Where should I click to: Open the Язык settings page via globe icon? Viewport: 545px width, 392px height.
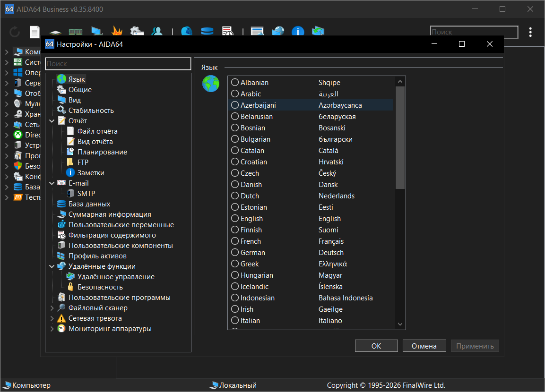point(61,79)
